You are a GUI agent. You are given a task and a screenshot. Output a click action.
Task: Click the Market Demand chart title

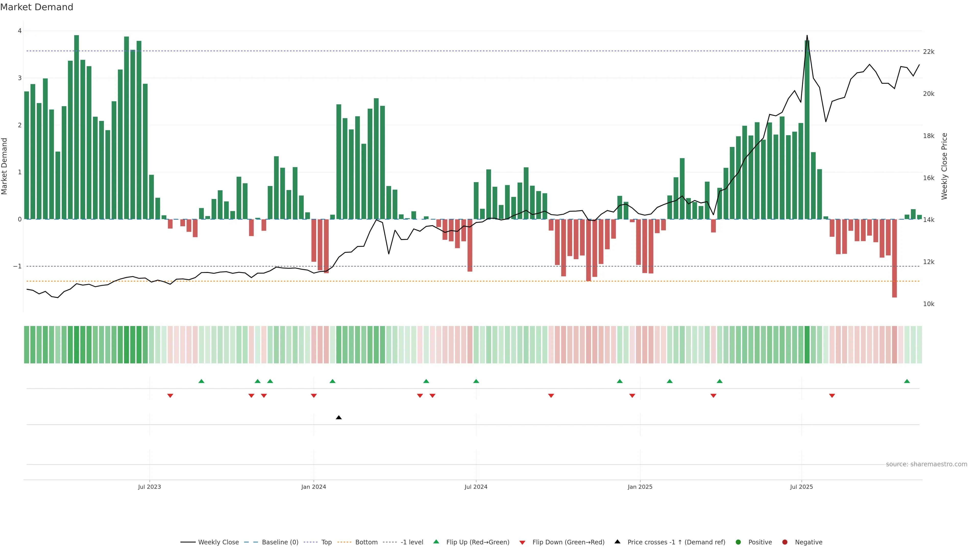(36, 7)
